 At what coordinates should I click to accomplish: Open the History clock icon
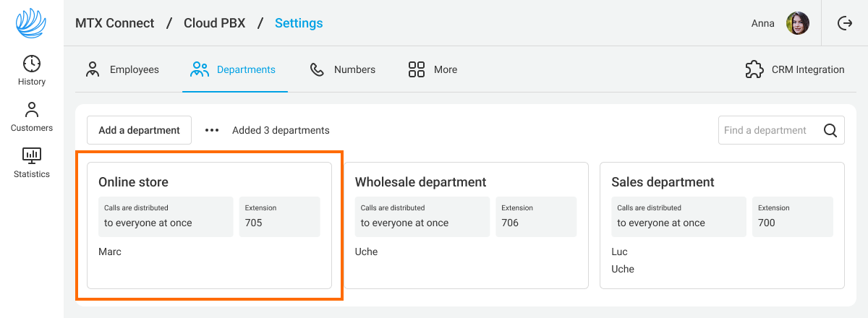[x=32, y=64]
